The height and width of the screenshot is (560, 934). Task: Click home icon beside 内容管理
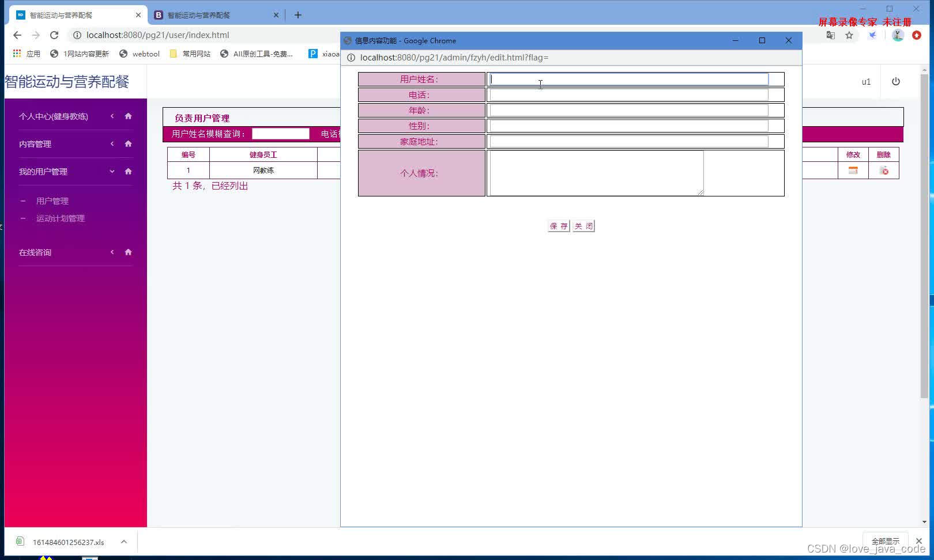(128, 144)
